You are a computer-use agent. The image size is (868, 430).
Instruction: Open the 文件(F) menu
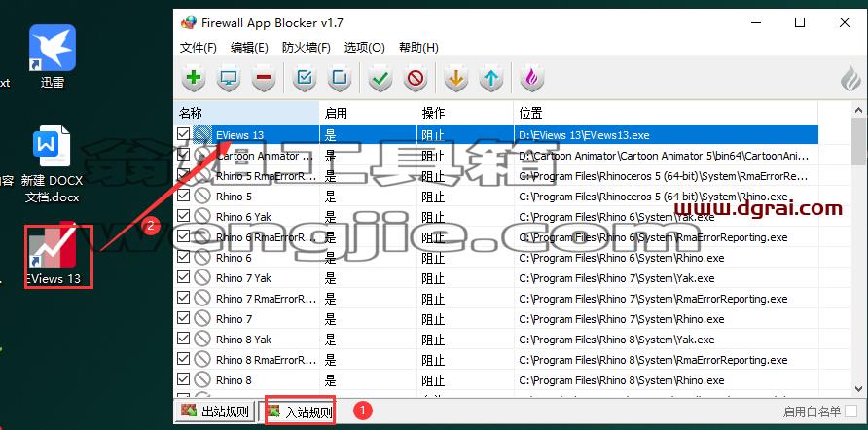199,48
